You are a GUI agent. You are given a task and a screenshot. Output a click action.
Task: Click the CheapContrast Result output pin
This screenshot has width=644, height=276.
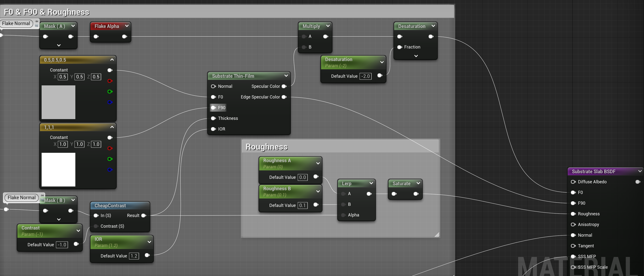click(x=144, y=215)
